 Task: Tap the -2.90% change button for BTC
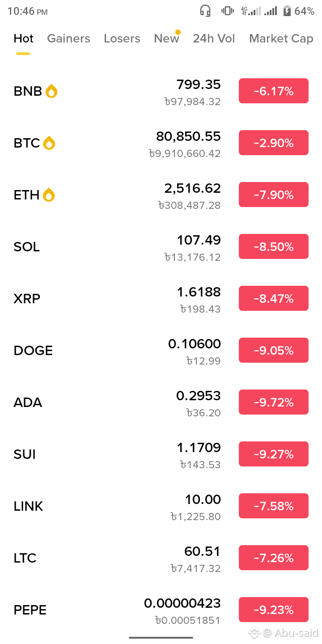(x=274, y=143)
